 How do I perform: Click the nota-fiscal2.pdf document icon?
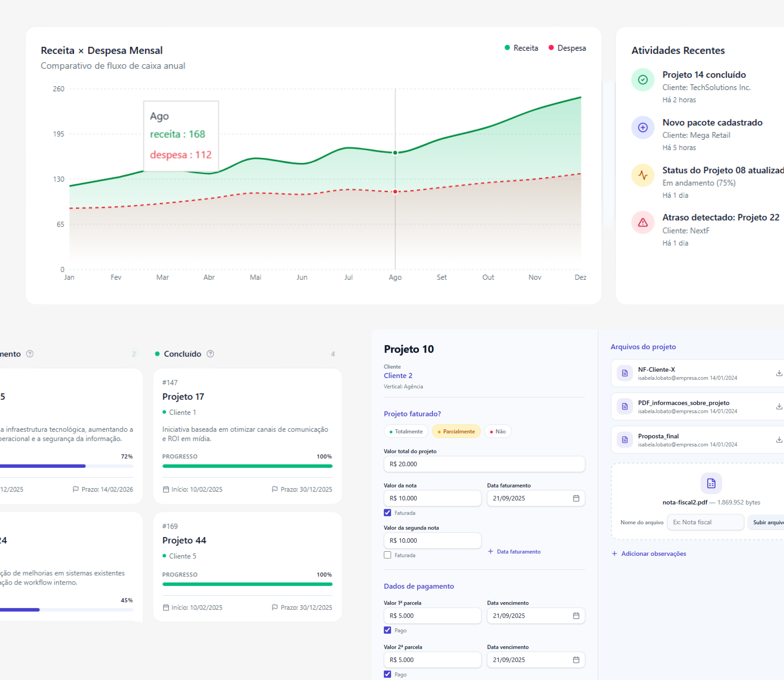click(711, 483)
